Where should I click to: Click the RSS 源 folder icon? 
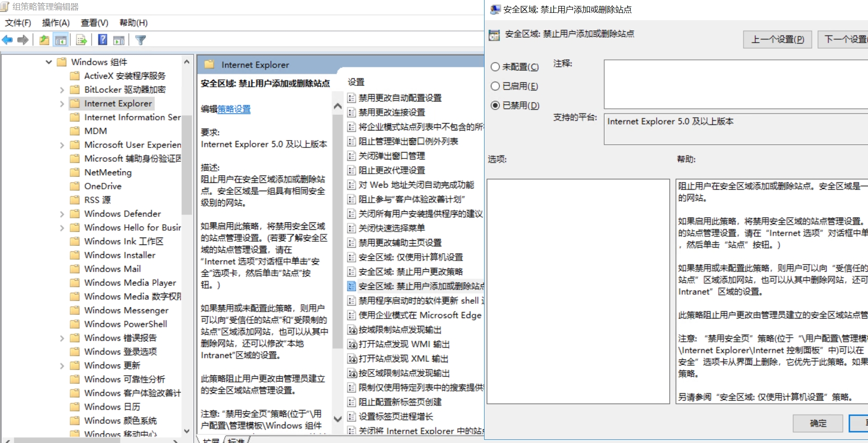coord(74,200)
